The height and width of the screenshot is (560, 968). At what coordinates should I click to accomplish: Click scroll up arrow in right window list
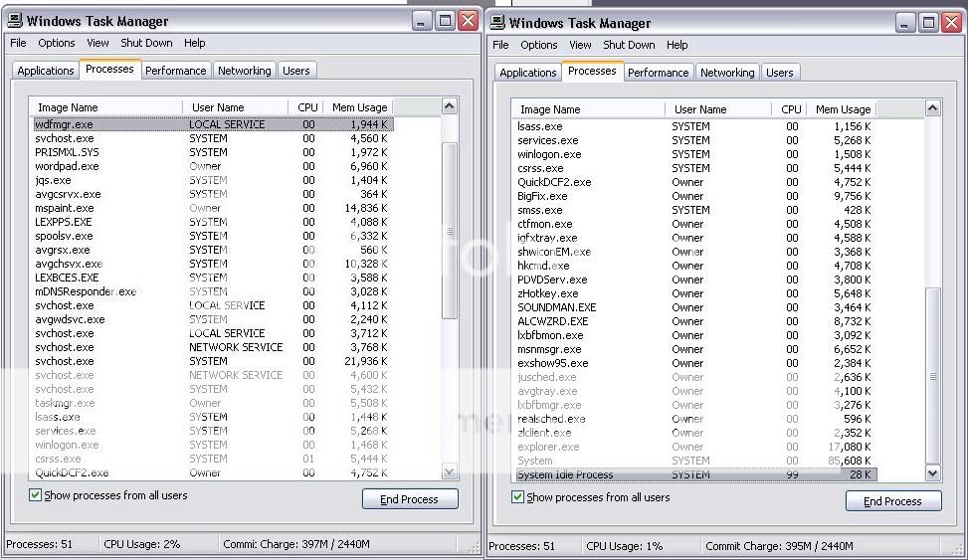[x=932, y=108]
